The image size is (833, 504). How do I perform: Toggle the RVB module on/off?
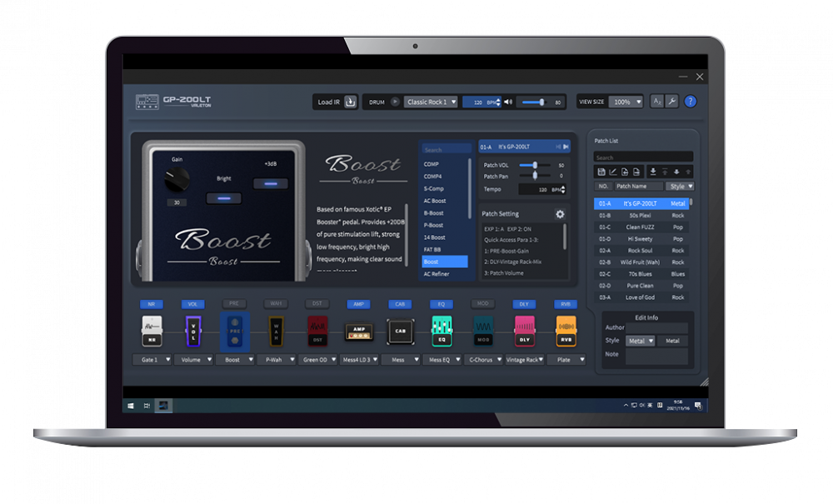coord(566,304)
